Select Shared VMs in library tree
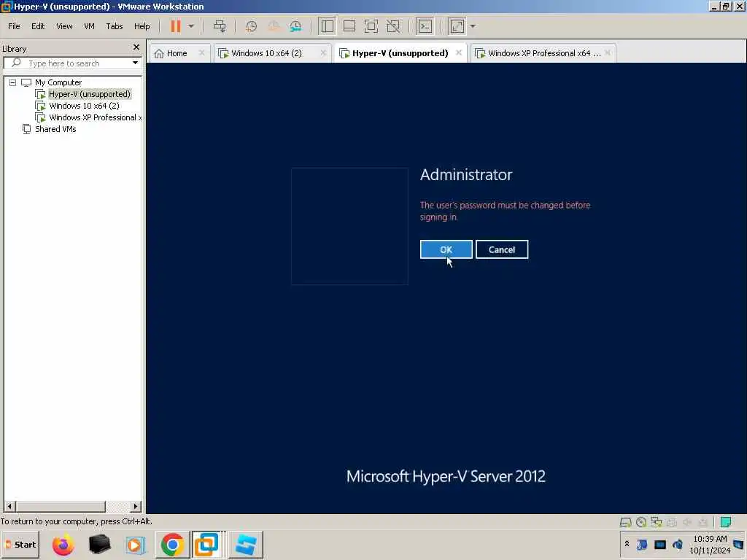 (55, 129)
